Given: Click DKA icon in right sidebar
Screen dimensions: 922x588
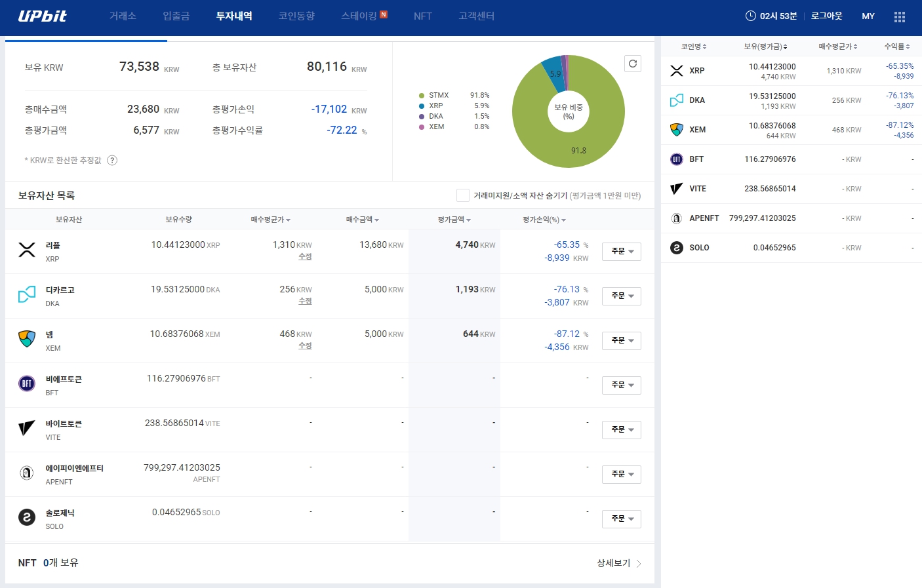Looking at the screenshot, I should point(677,100).
